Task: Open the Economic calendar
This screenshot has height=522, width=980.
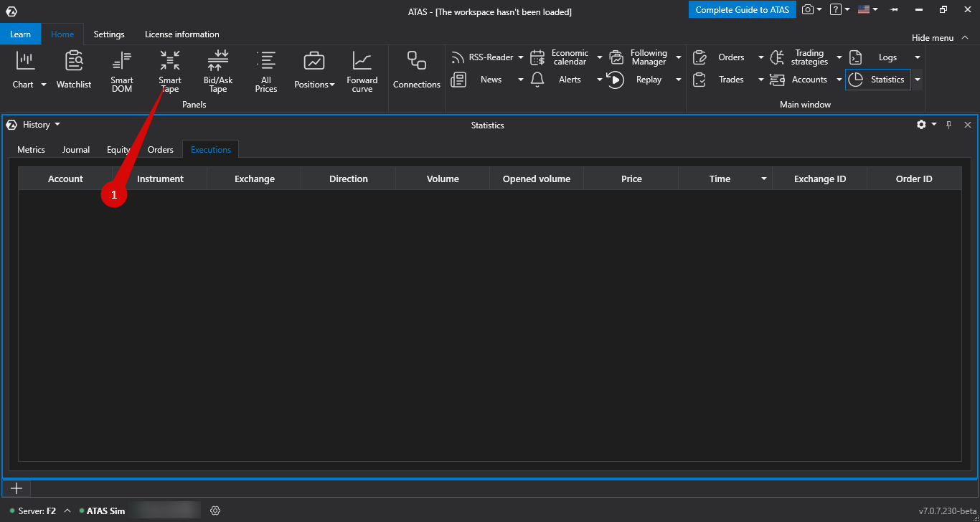Action: click(561, 57)
